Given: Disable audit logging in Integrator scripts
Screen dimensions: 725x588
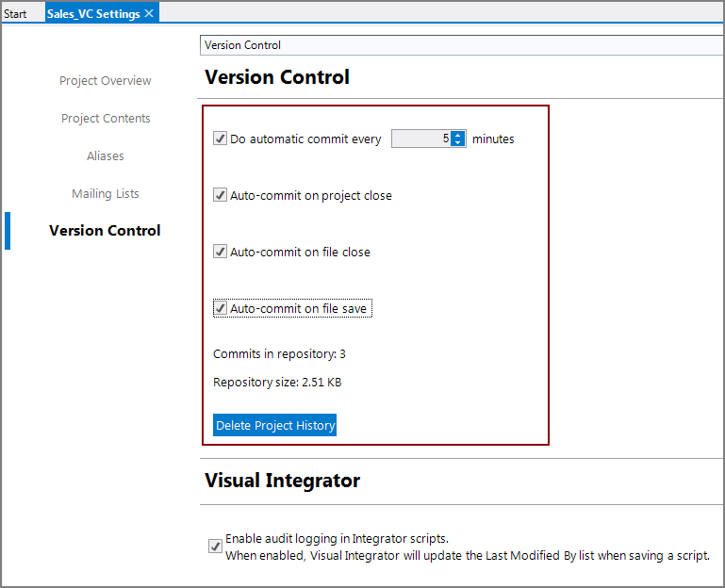Looking at the screenshot, I should coord(215,547).
